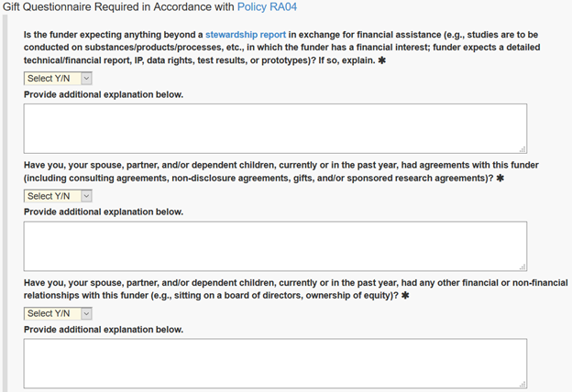The height and width of the screenshot is (392, 572).
Task: Click required asterisk after "sponsored research agreements)?"
Action: pos(500,179)
